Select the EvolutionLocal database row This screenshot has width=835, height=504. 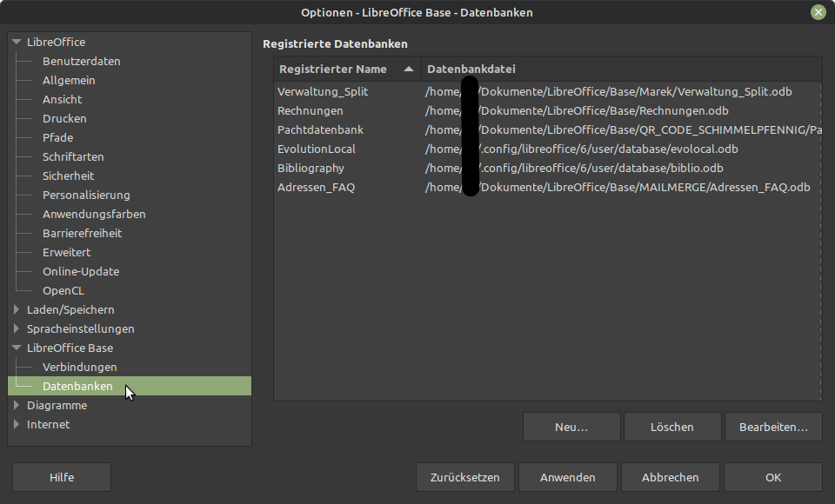tap(547, 149)
